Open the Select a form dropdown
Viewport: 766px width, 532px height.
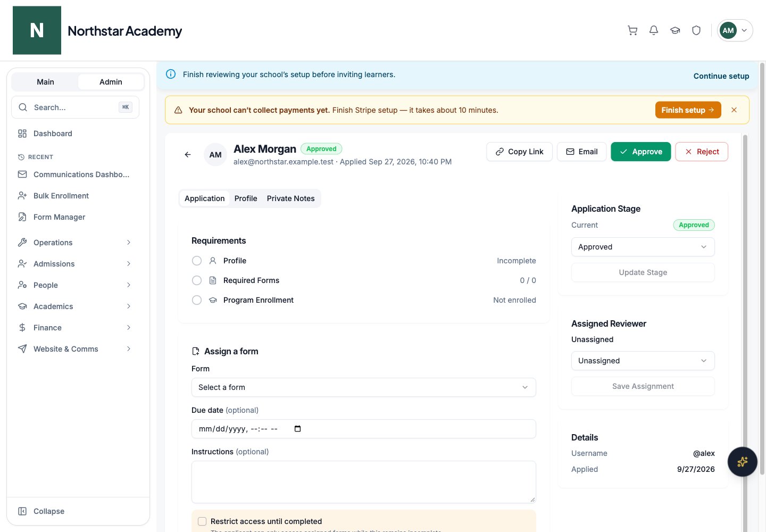[x=364, y=387]
